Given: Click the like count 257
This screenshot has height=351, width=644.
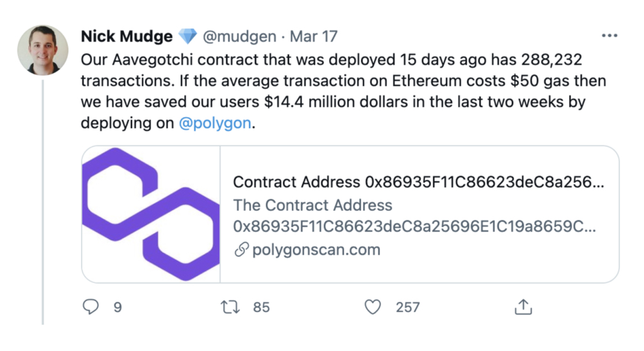Looking at the screenshot, I should click(x=408, y=307).
